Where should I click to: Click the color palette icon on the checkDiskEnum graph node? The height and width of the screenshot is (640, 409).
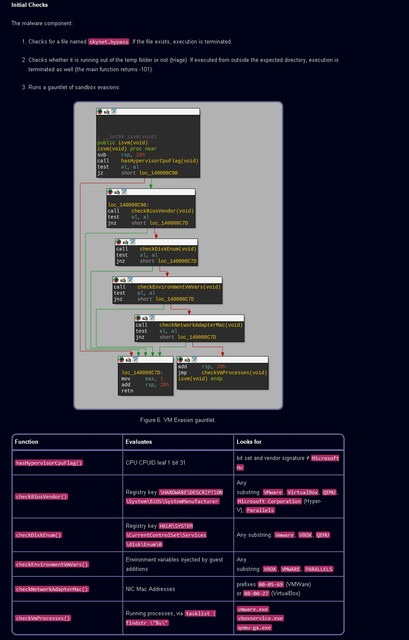point(118,242)
